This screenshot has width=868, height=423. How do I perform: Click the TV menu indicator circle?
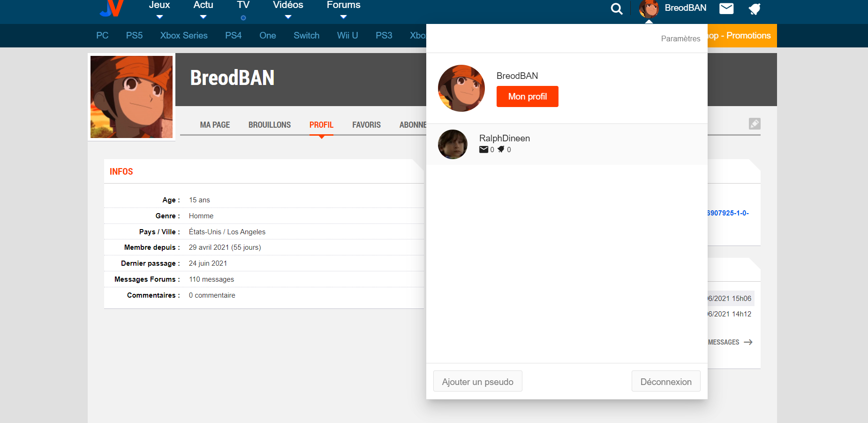243,18
